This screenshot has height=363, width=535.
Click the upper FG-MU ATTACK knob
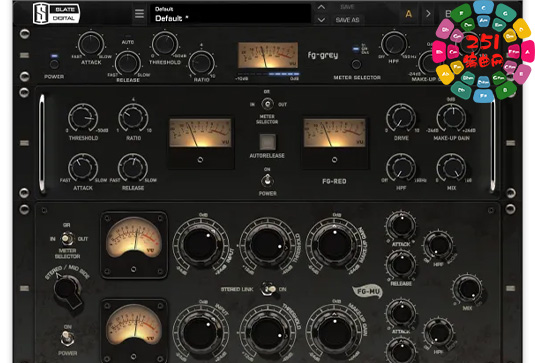click(x=401, y=226)
